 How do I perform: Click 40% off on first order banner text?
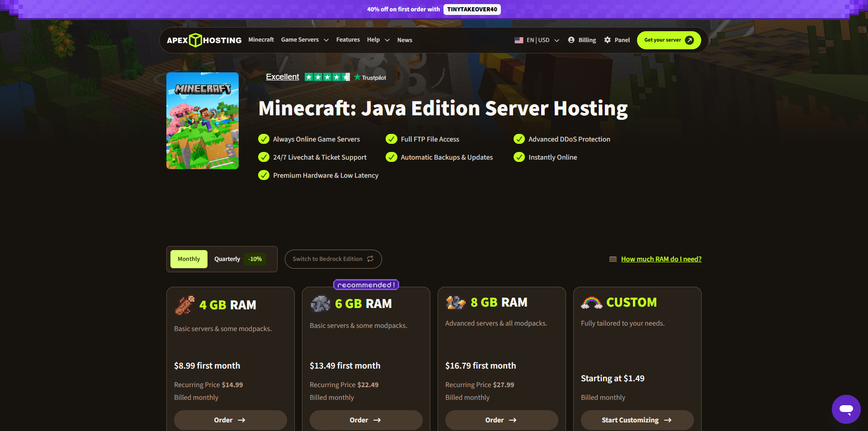click(x=403, y=9)
